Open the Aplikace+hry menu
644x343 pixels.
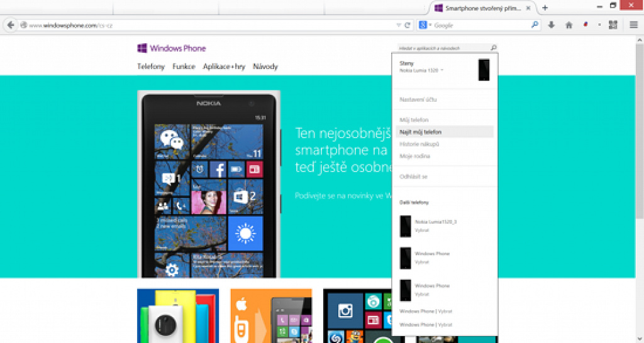tap(224, 67)
